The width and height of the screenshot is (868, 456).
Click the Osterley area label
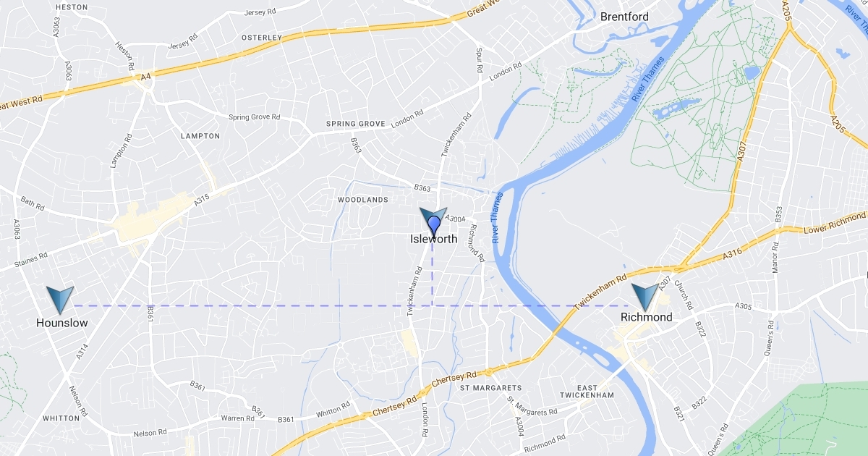[261, 38]
